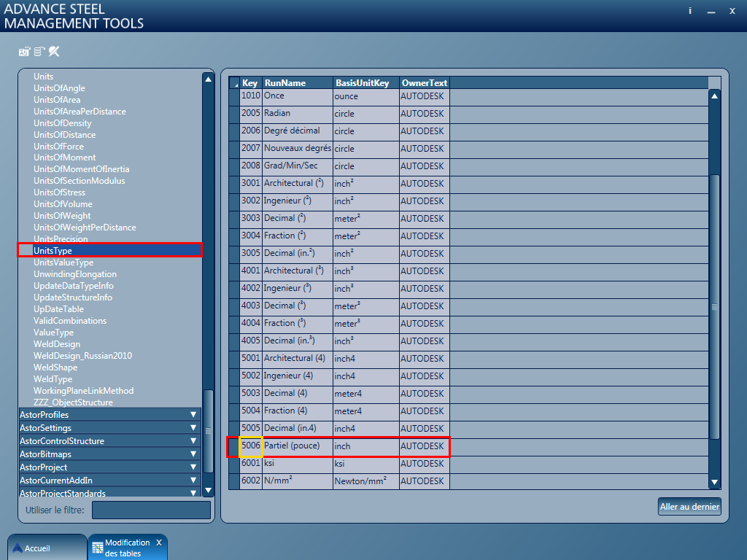Click the table list scroll-down arrow
This screenshot has height=560, width=747.
point(208,490)
